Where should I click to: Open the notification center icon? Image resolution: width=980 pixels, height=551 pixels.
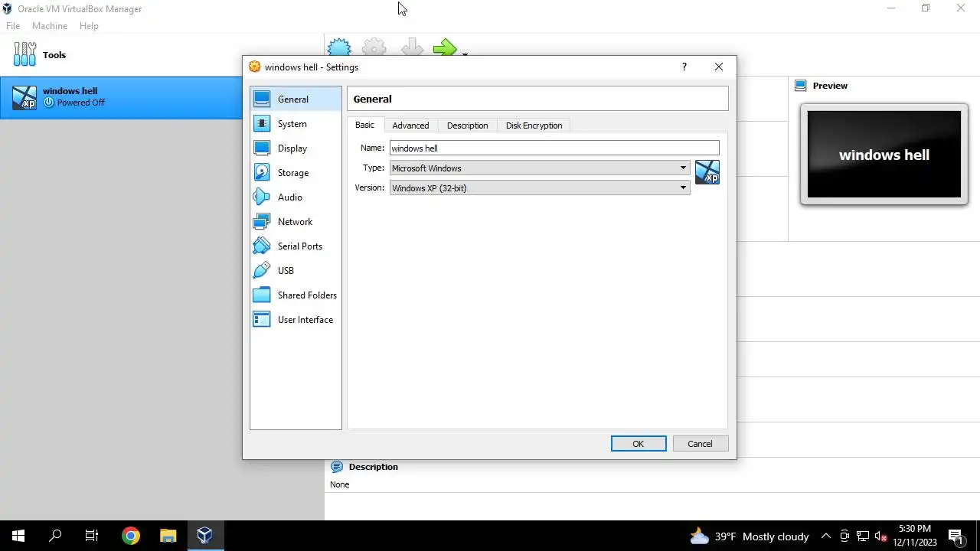(956, 536)
